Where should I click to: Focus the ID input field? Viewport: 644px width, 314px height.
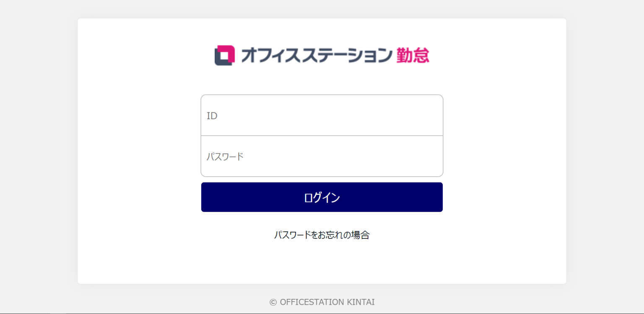(322, 115)
